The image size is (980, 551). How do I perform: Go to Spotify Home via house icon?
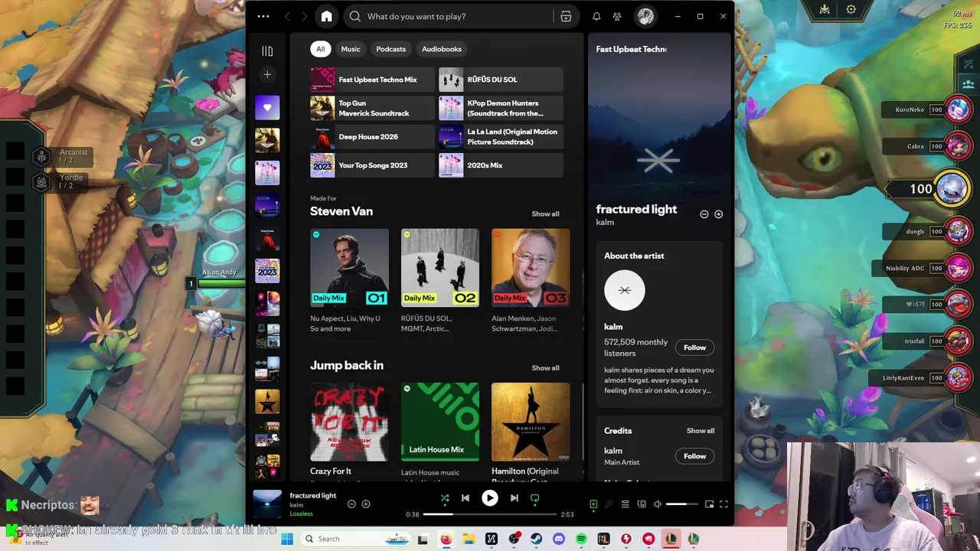(x=326, y=16)
